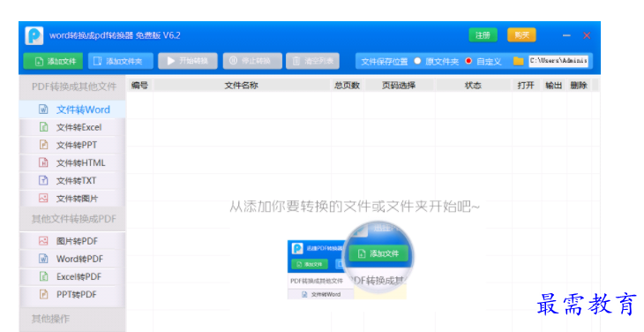The height and width of the screenshot is (332, 644).
Task: Click the play icon on 开始转换
Action: tap(171, 61)
